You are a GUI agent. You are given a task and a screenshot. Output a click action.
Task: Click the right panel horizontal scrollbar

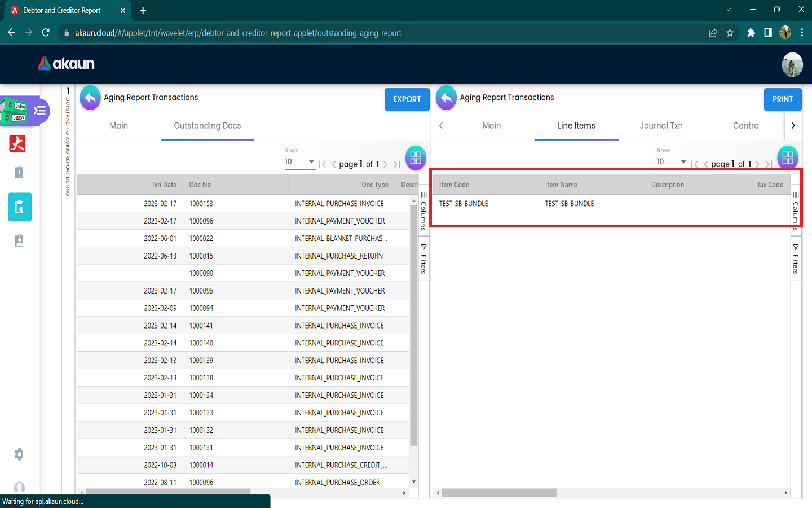click(x=499, y=493)
